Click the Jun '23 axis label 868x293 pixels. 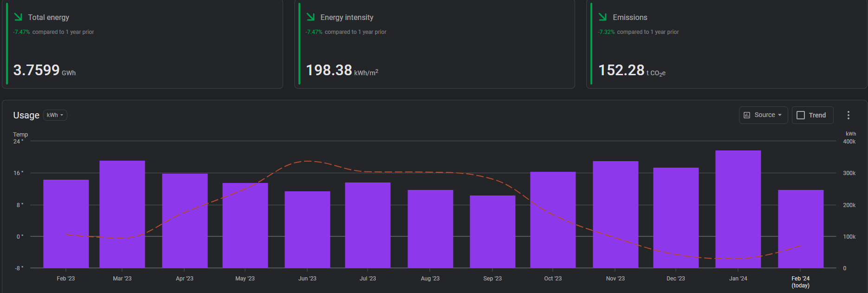pos(307,279)
